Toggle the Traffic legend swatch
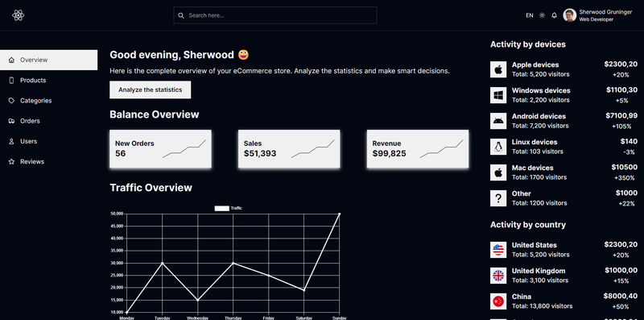Viewport: 644px width, 320px height. 222,209
